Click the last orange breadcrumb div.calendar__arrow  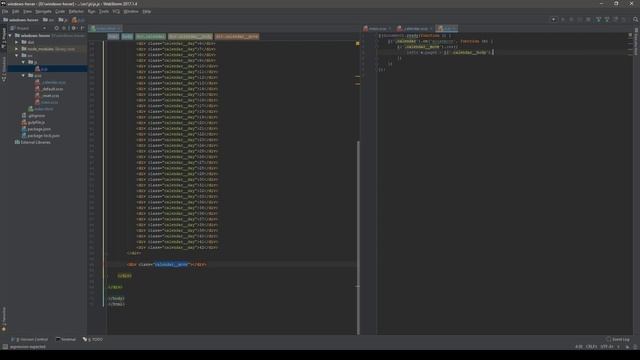point(237,36)
